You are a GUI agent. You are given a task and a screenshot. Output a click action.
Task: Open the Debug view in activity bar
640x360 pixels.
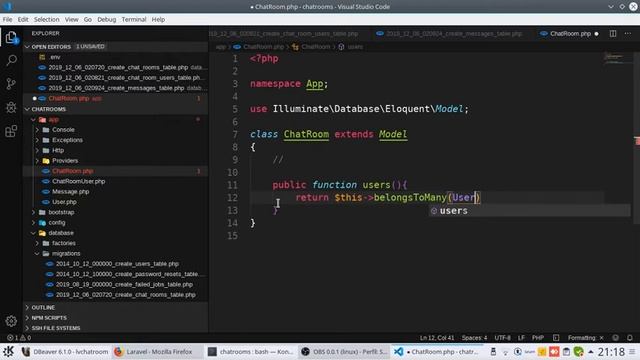click(11, 107)
